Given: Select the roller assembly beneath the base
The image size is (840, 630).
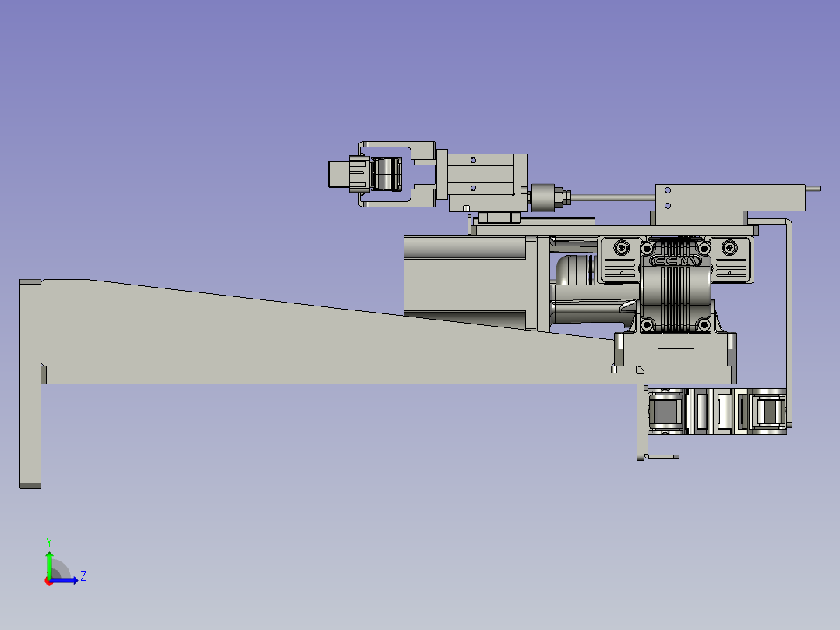Looking at the screenshot, I should coord(717,411).
